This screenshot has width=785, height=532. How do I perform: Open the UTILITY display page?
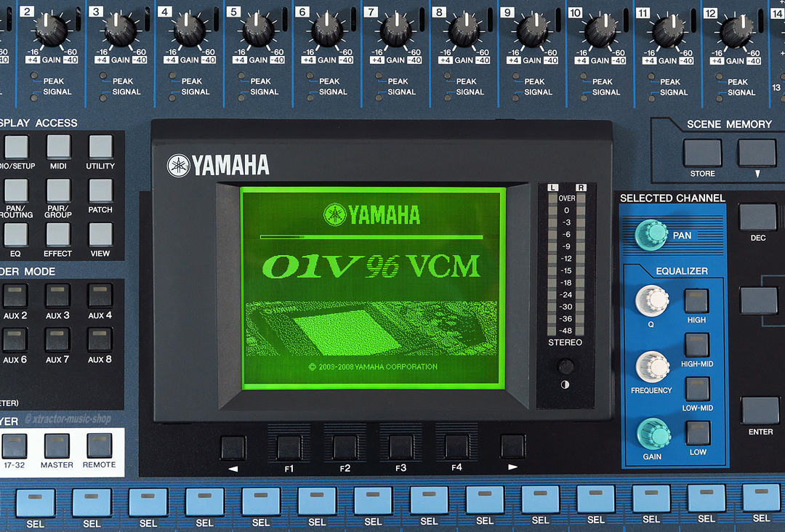tap(100, 148)
